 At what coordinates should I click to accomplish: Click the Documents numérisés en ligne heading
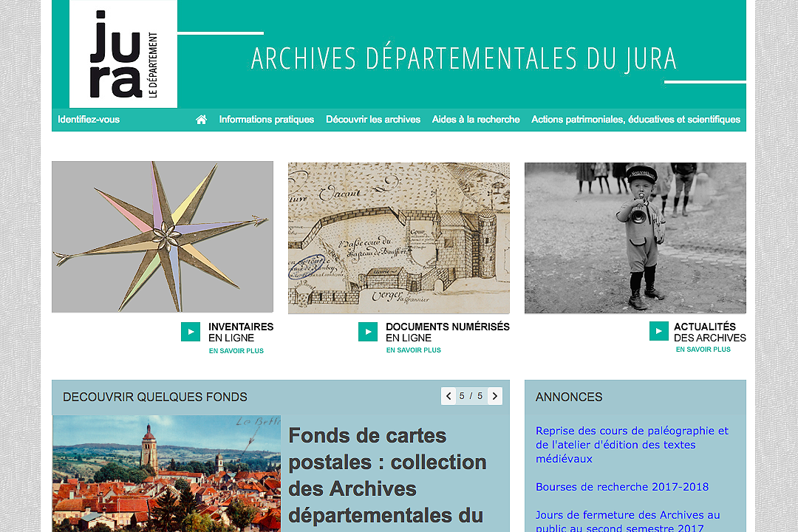pos(447,332)
